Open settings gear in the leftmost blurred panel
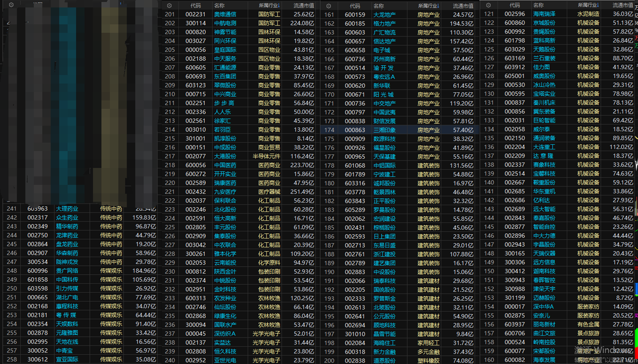Viewport: 638px width, 364px height. 11,5
